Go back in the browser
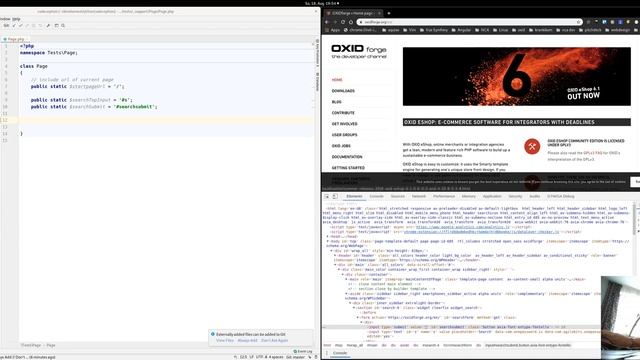Viewport: 640px width, 360px height. 327,22
